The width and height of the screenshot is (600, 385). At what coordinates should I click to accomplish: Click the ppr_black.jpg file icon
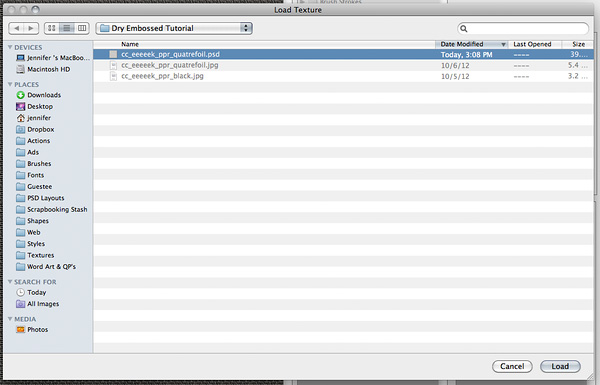click(113, 76)
